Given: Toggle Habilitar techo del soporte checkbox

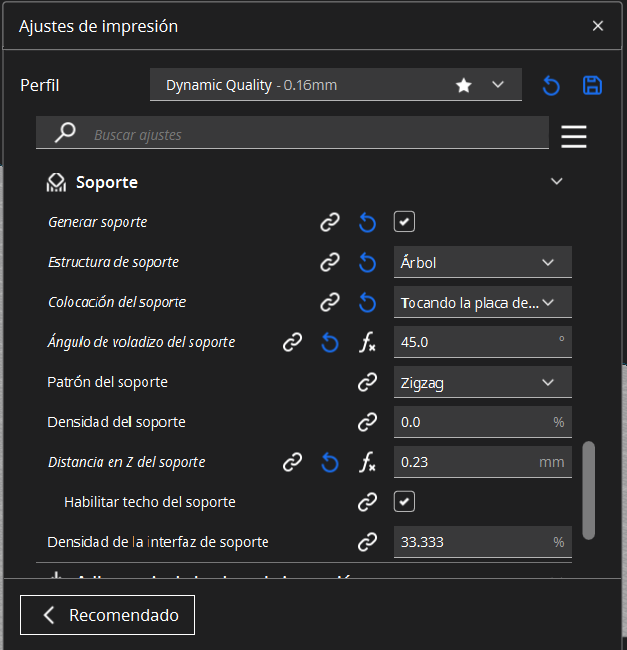Looking at the screenshot, I should point(404,501).
